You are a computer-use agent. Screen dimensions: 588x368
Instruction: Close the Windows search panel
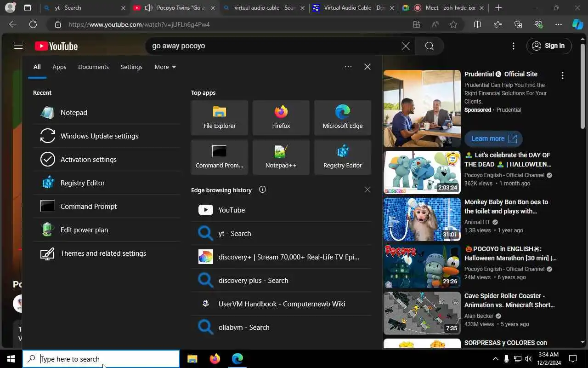click(x=367, y=67)
